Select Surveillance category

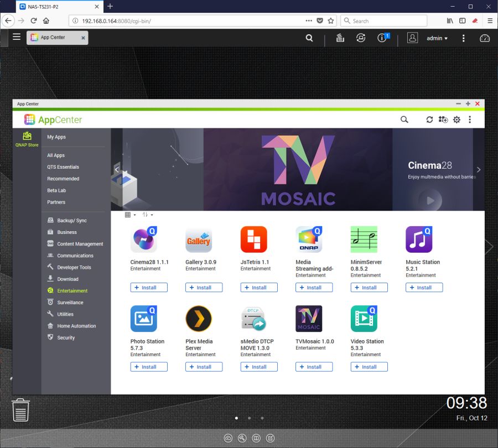tap(65, 303)
